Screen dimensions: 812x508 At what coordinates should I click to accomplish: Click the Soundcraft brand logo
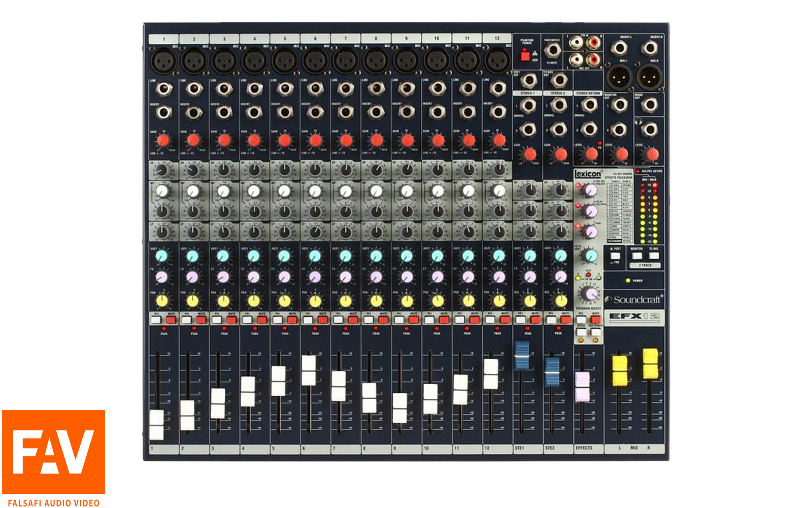tap(634, 300)
